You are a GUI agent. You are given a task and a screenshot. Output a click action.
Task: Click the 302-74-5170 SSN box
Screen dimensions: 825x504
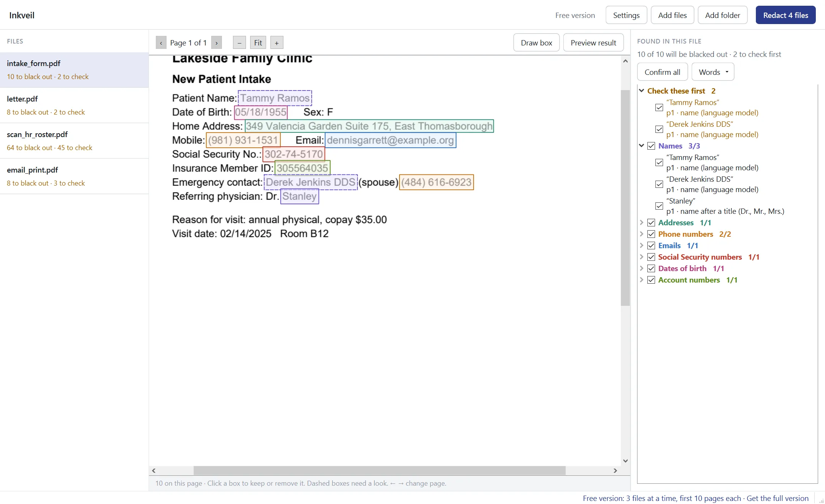[x=294, y=154]
